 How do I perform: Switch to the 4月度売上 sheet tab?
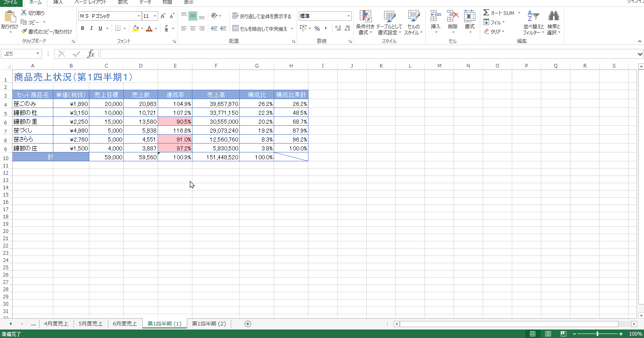56,324
